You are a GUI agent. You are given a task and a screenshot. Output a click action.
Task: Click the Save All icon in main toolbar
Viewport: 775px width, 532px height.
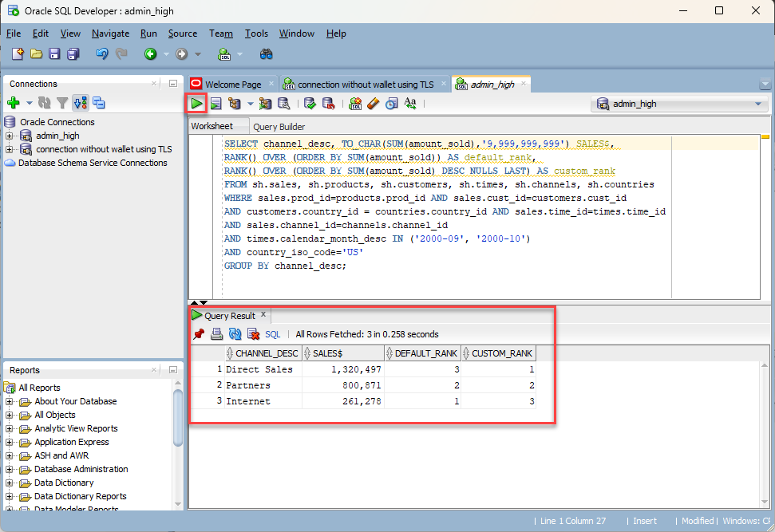pos(73,54)
